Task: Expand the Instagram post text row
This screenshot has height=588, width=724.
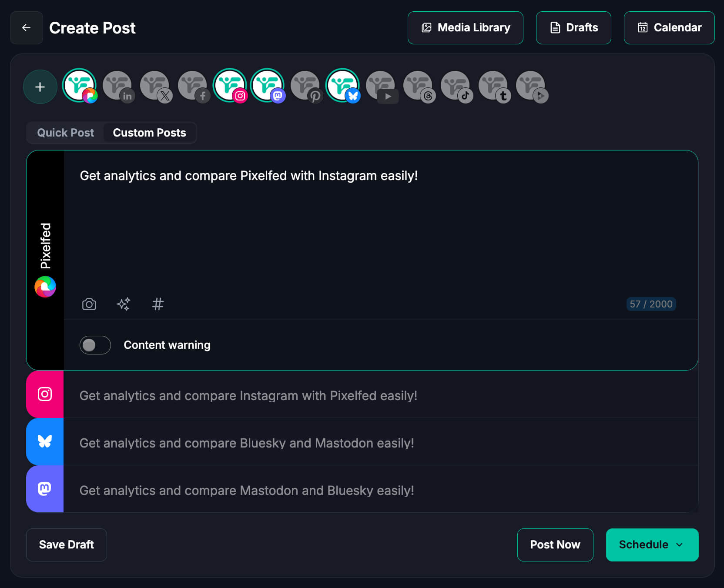Action: 248,396
